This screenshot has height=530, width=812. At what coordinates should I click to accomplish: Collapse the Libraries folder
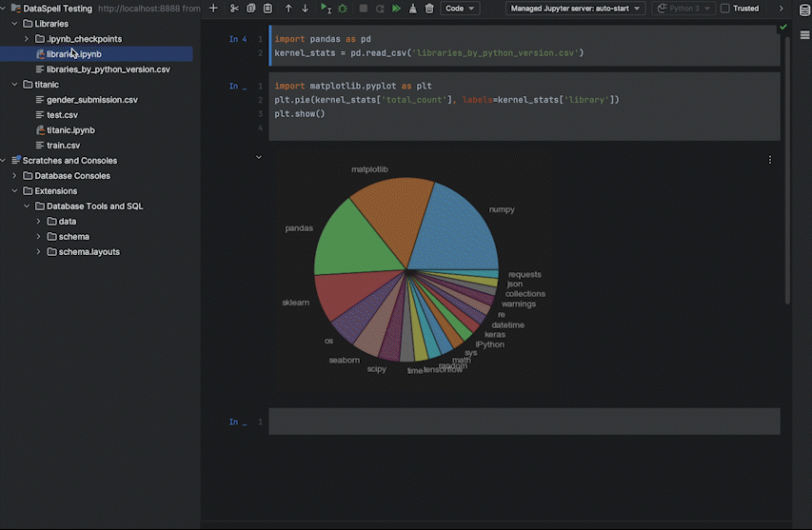tap(14, 24)
